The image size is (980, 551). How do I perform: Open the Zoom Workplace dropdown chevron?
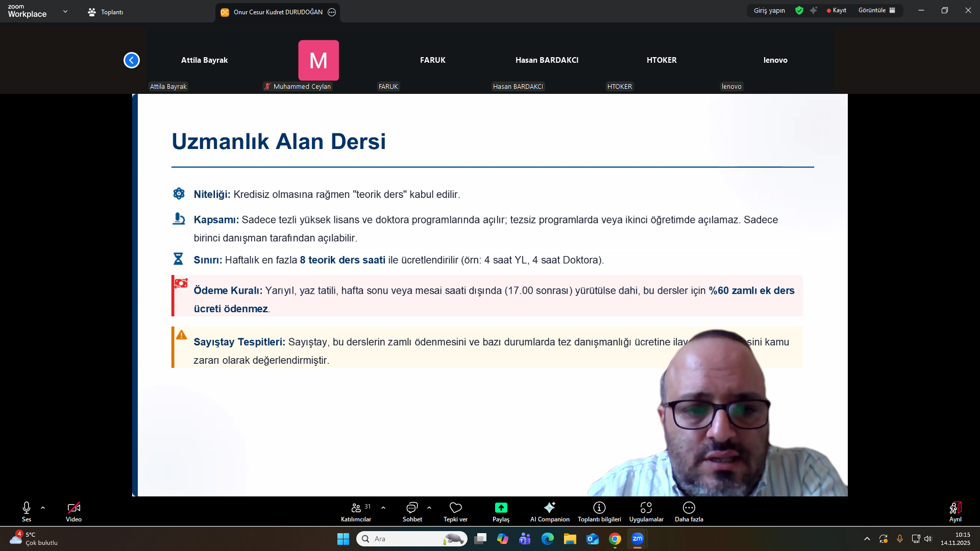(65, 11)
